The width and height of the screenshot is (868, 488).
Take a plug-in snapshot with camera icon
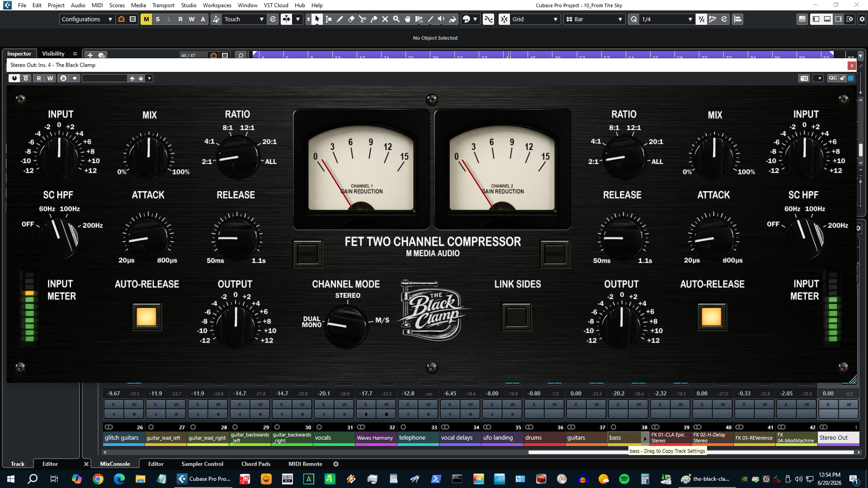click(x=804, y=78)
